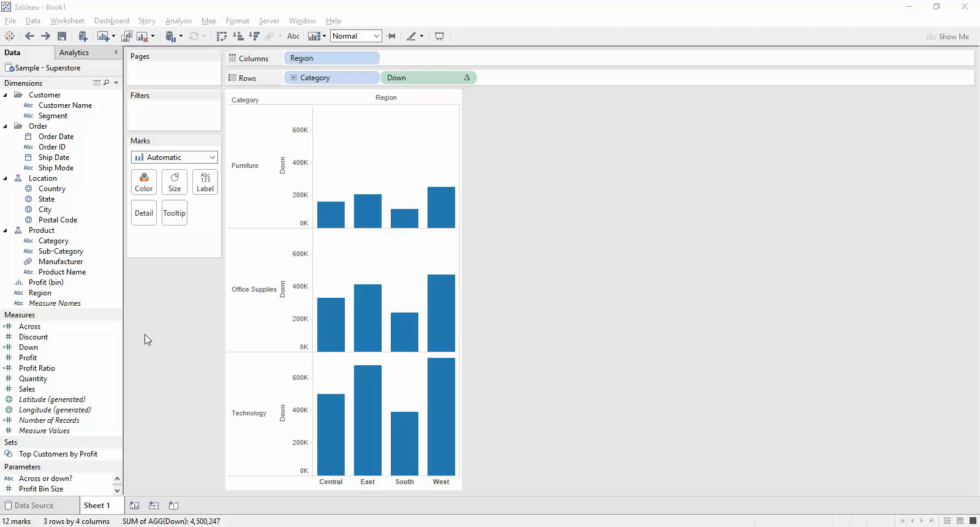This screenshot has width=980, height=527.
Task: Click the Detail marks button
Action: pos(144,213)
